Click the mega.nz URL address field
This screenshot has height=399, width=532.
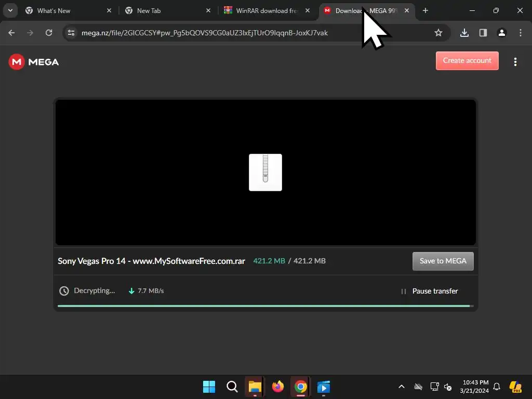(205, 33)
